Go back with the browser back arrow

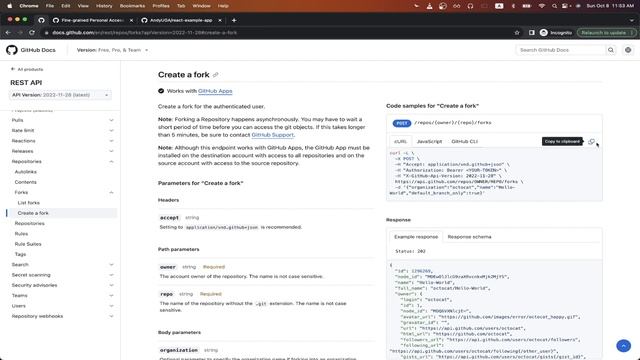pos(8,33)
